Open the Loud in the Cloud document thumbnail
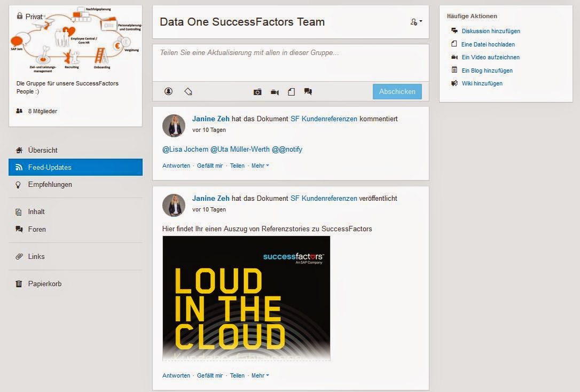580x392 pixels. click(x=246, y=298)
